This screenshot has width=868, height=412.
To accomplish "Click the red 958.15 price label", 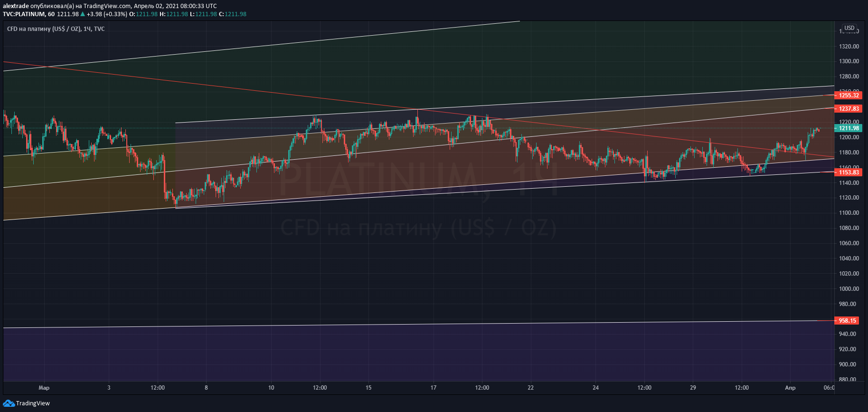I will pyautogui.click(x=848, y=321).
